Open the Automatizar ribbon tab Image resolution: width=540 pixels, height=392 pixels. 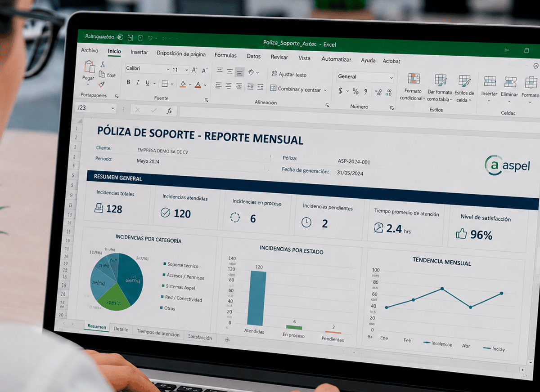coord(336,59)
